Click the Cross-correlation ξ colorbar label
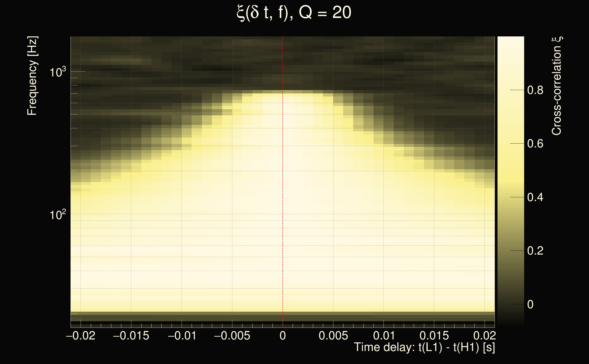This screenshot has height=364, width=589. click(x=557, y=86)
